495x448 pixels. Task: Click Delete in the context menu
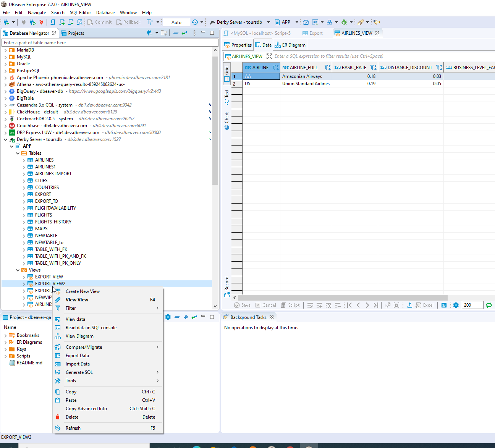[108, 417]
